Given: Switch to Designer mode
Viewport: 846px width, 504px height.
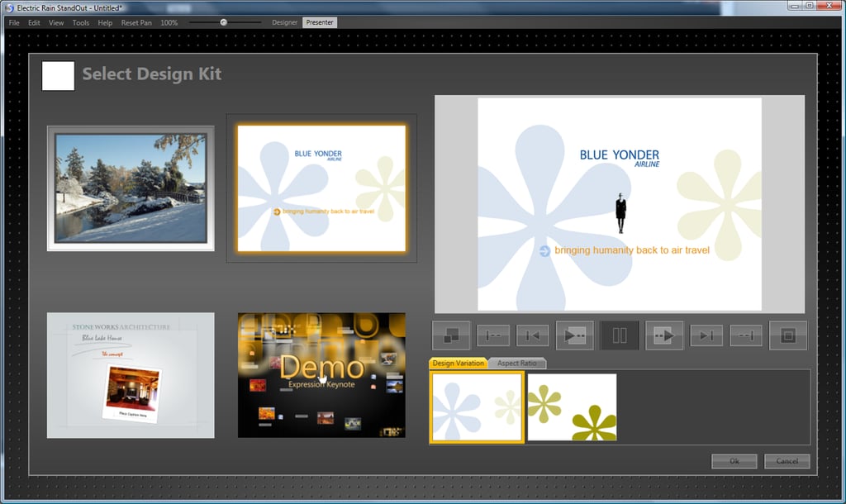Looking at the screenshot, I should pos(284,22).
